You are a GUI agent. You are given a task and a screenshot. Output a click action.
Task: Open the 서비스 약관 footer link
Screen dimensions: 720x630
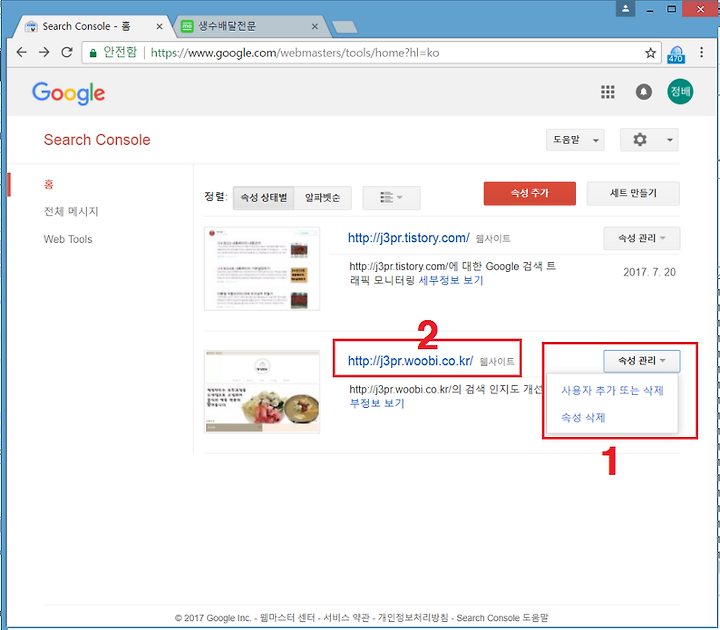tap(346, 618)
